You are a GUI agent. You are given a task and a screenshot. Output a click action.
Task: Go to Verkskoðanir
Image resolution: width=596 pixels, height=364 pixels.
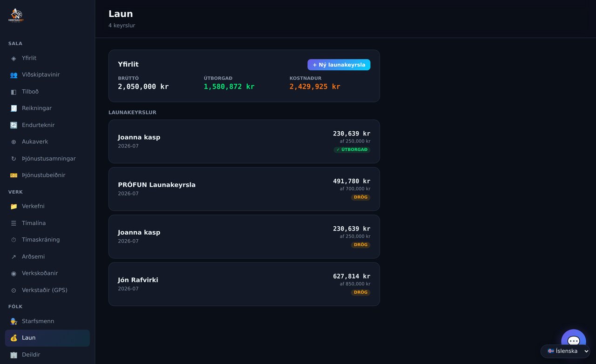(x=47, y=273)
